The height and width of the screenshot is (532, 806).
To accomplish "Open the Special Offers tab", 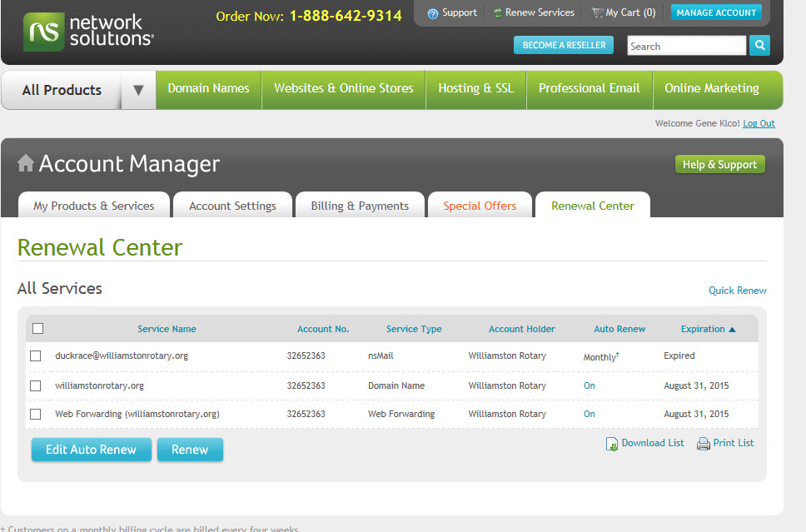I will (x=480, y=206).
